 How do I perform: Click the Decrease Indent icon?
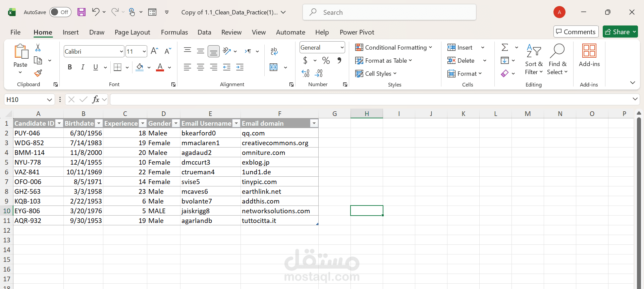pos(227,67)
